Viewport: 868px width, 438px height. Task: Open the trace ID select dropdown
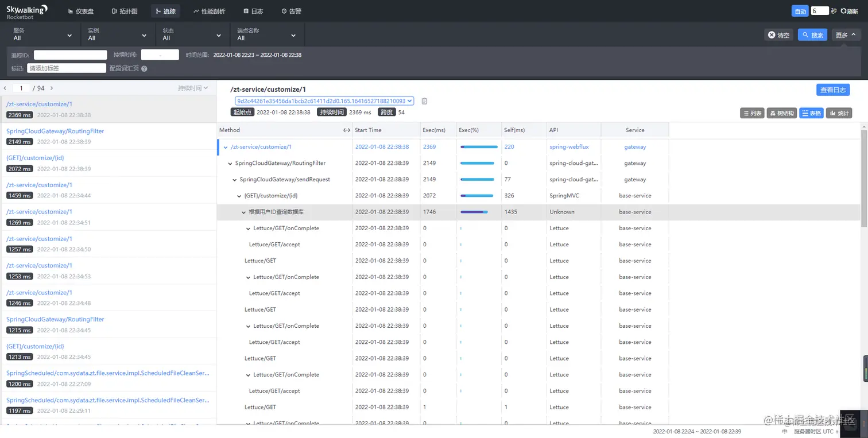click(324, 101)
